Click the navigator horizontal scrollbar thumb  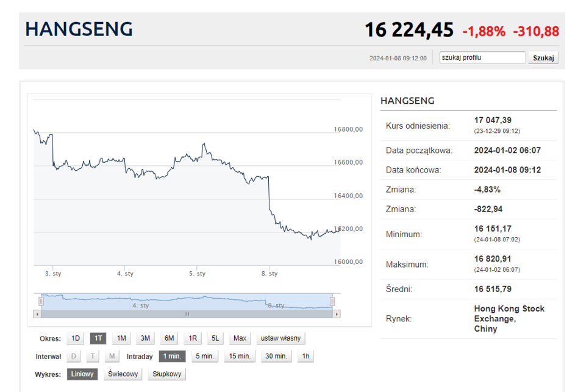(187, 314)
